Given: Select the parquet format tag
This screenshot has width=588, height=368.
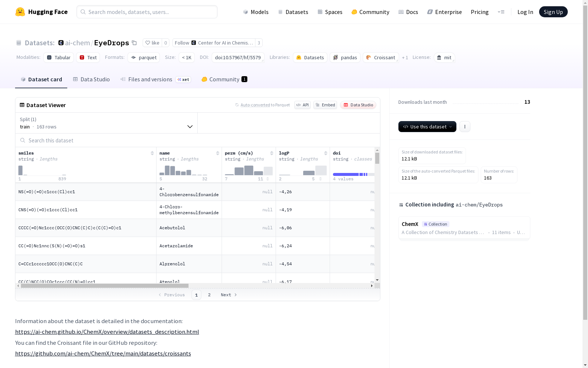Looking at the screenshot, I should click(144, 57).
